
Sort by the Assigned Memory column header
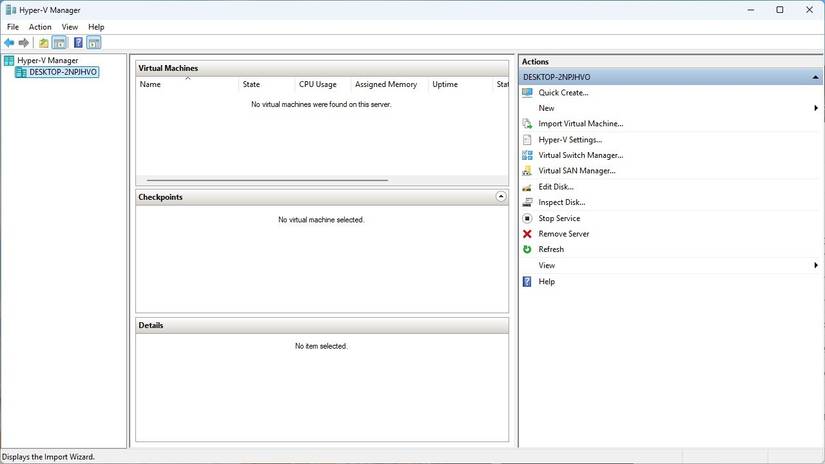point(389,84)
